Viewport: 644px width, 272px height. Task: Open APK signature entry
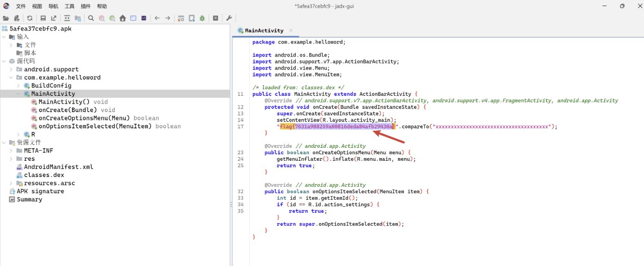(x=40, y=191)
